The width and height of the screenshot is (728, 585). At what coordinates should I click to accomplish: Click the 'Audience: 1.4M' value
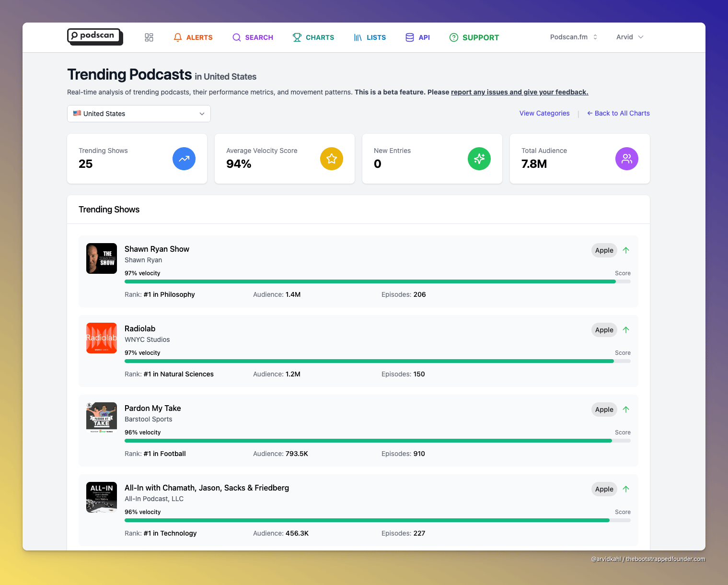277,294
